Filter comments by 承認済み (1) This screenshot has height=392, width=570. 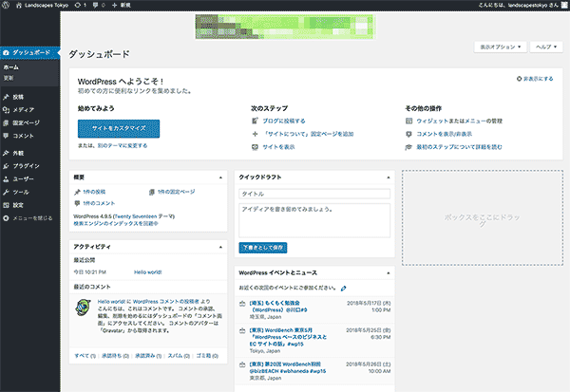pyautogui.click(x=148, y=356)
